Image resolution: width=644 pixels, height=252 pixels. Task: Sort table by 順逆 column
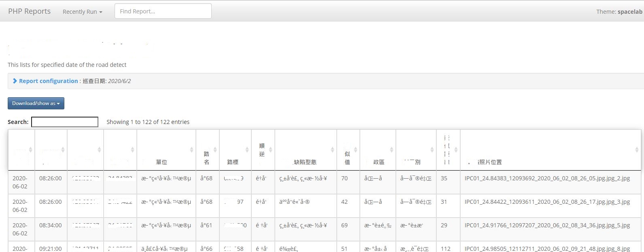click(263, 149)
